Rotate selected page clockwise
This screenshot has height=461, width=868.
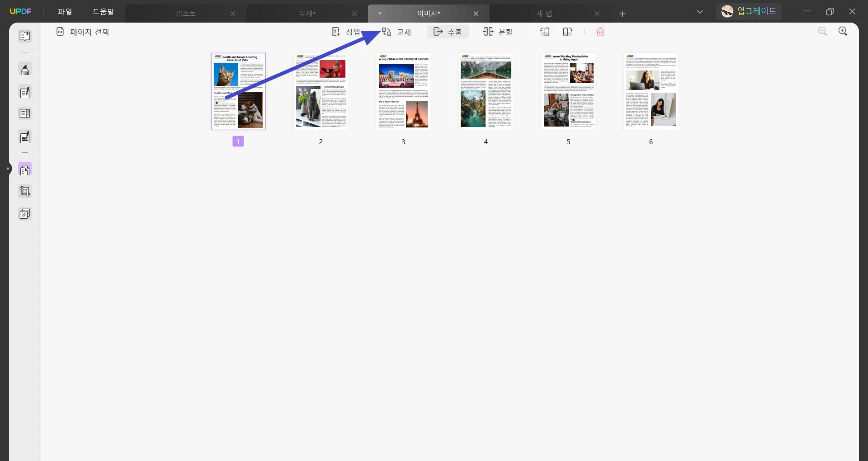click(567, 32)
